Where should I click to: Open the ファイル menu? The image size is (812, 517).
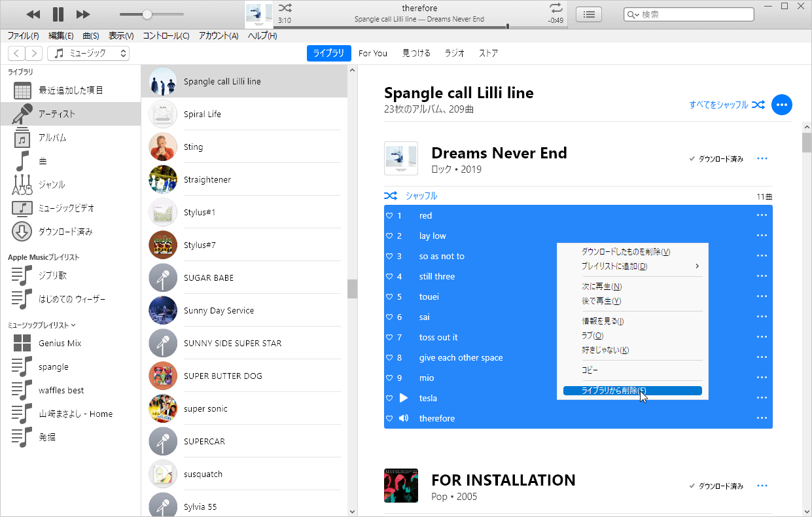coord(23,36)
